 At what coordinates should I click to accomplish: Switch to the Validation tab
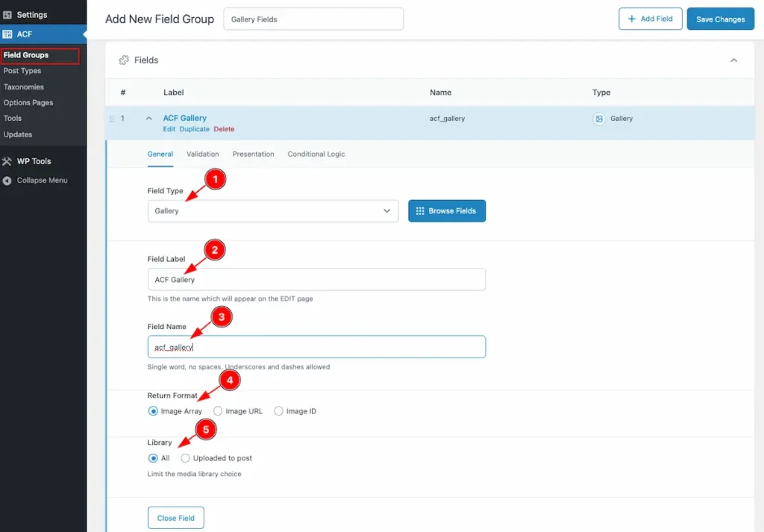coord(202,154)
